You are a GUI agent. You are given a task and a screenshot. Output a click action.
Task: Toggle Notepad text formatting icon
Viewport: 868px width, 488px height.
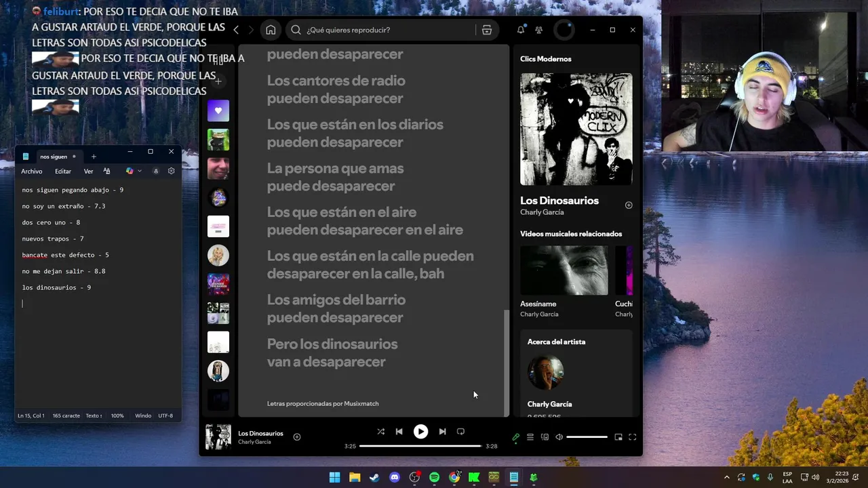[x=106, y=171]
